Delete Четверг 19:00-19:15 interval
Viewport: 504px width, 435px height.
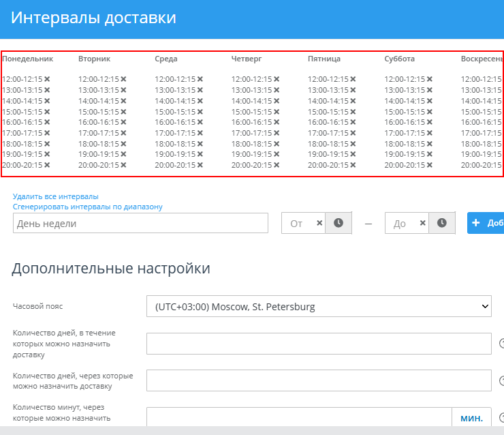[277, 154]
